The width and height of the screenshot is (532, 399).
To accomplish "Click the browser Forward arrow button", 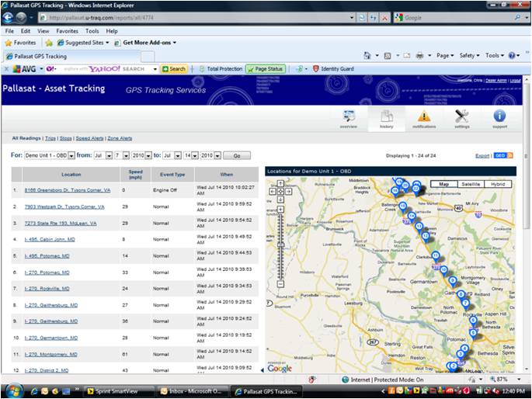I will tap(21, 17).
